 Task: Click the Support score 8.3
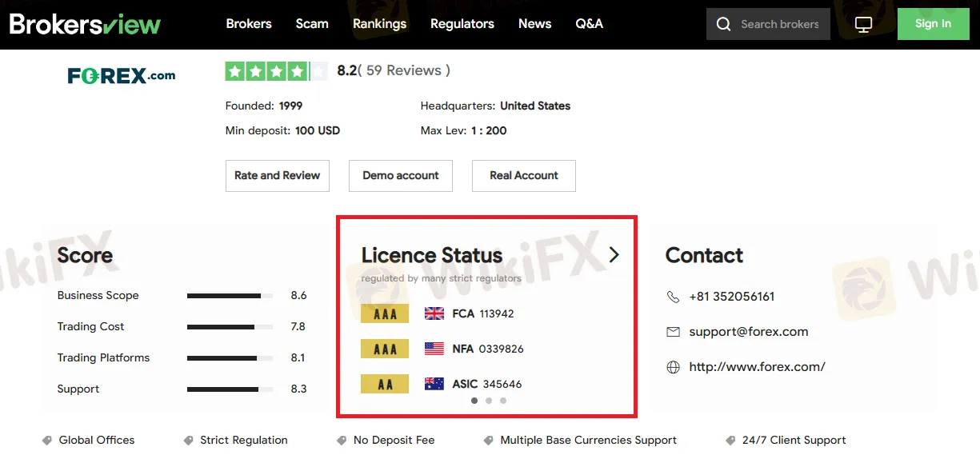[299, 389]
